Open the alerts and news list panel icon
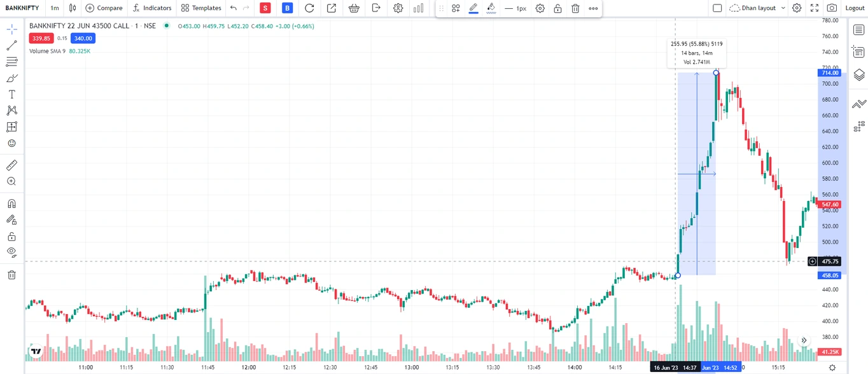The height and width of the screenshot is (374, 868). coord(859,52)
